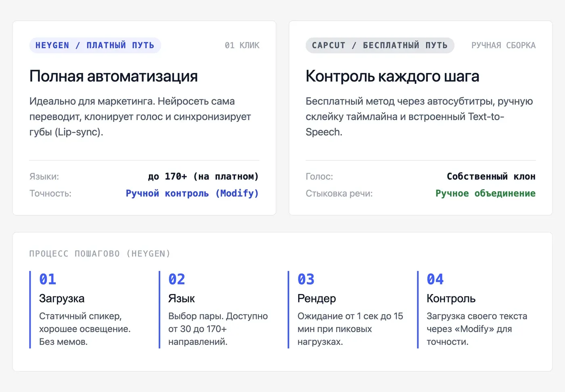Click the 'Языки:' label
This screenshot has width=565, height=392.
point(44,177)
